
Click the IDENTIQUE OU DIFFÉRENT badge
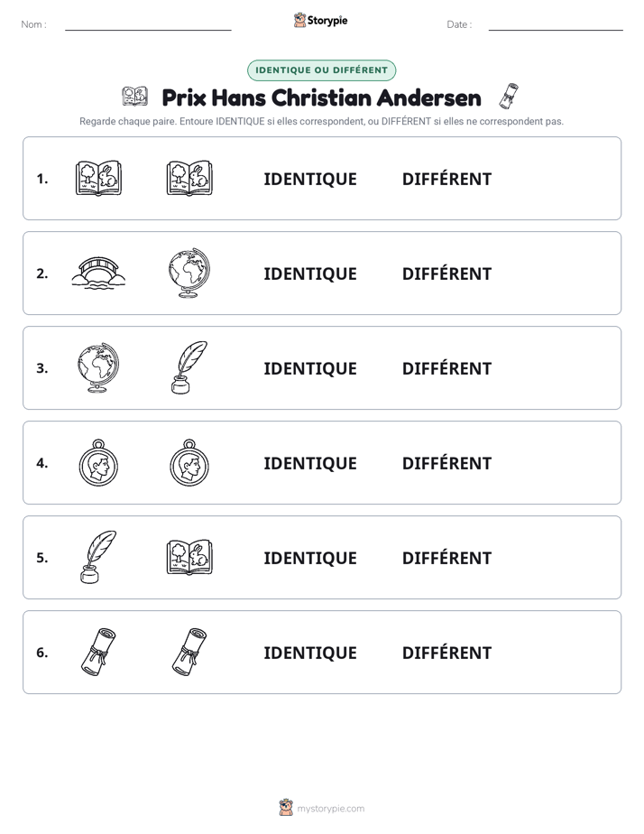(x=321, y=70)
